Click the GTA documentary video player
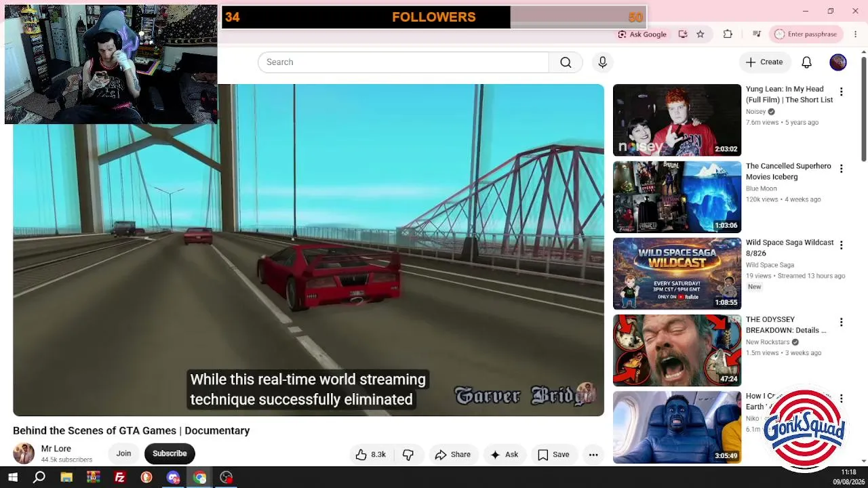This screenshot has width=868, height=488. click(309, 249)
